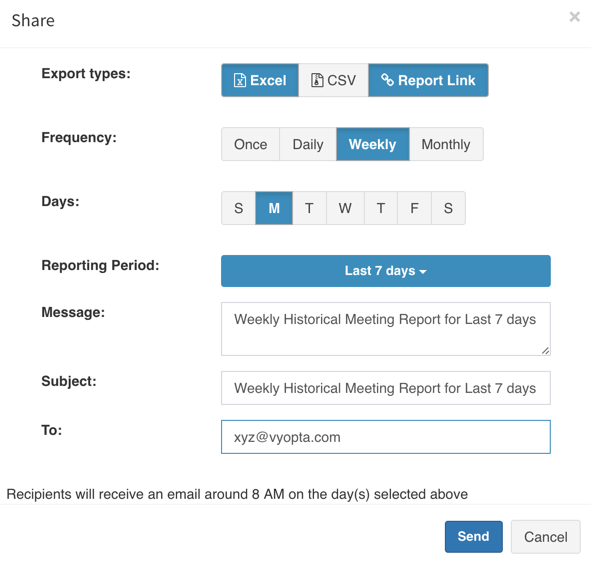591x568 pixels.
Task: Send the scheduled report
Action: (x=473, y=537)
